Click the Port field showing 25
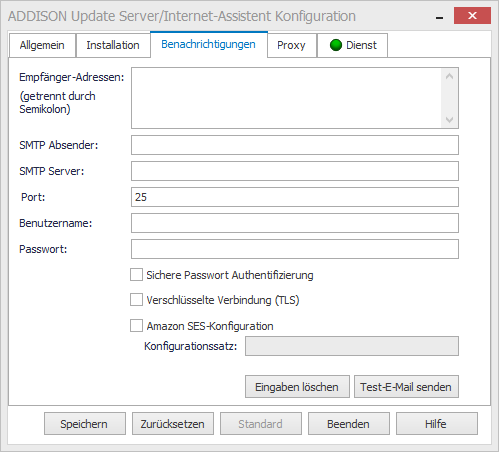The height and width of the screenshot is (452, 499). coord(295,197)
